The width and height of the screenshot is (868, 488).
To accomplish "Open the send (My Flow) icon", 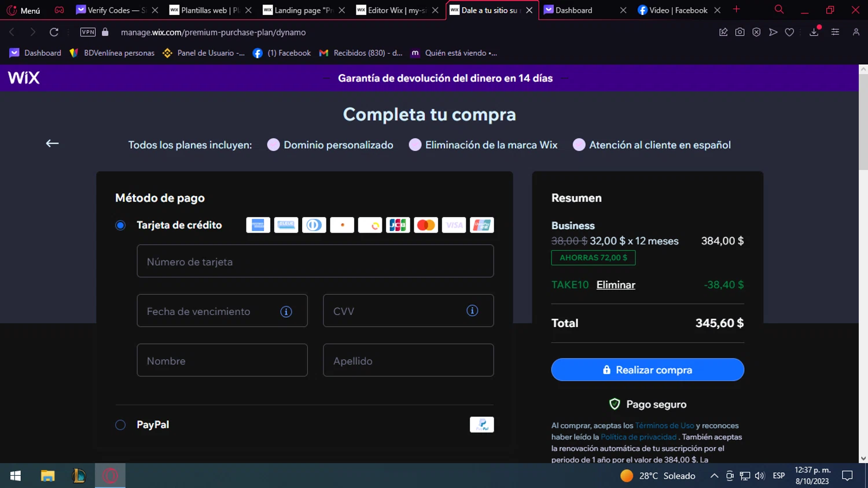I will pos(773,32).
